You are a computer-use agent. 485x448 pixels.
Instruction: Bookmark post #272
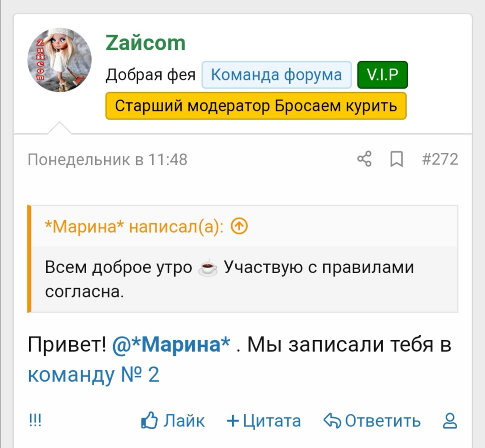point(396,159)
